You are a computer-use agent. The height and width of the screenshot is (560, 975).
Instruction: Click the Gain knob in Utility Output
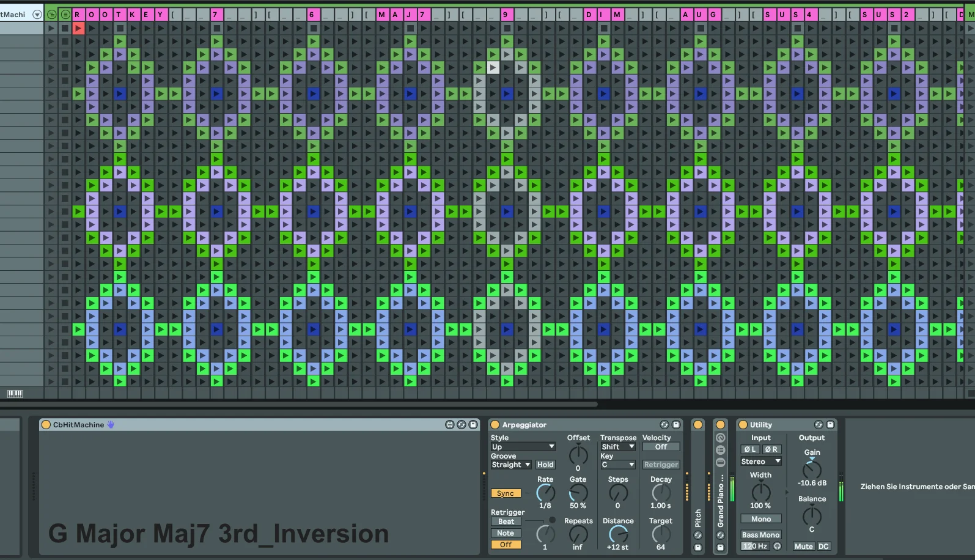(x=812, y=469)
